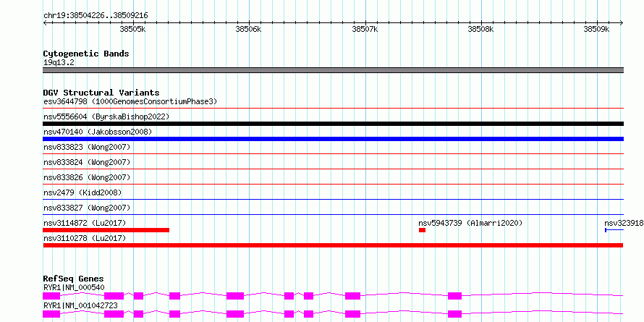Screen dimensions: 644x322
Task: Select variant label nsv3114872 (Lu2017)
Action: 85,223
